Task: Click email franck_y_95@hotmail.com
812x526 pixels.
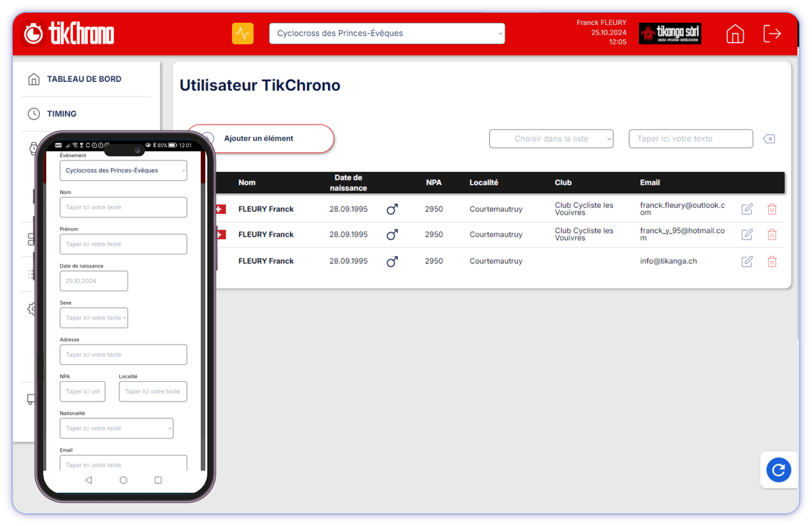Action: 682,234
